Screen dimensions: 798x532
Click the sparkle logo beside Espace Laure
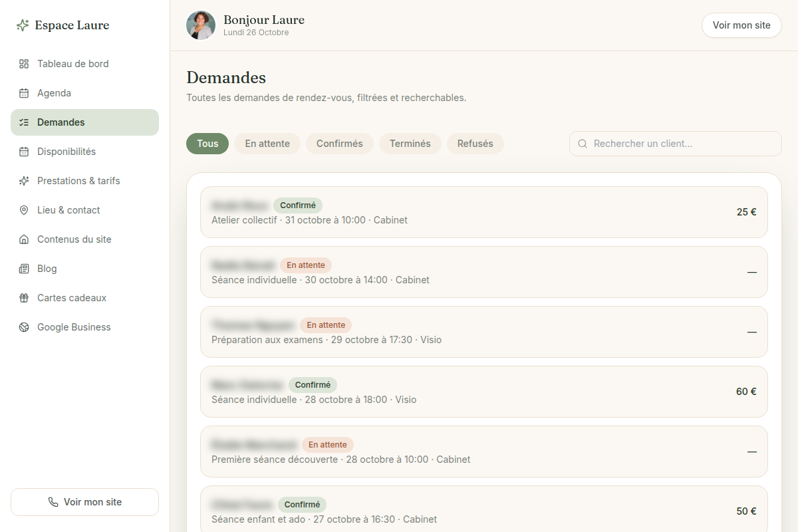[23, 25]
